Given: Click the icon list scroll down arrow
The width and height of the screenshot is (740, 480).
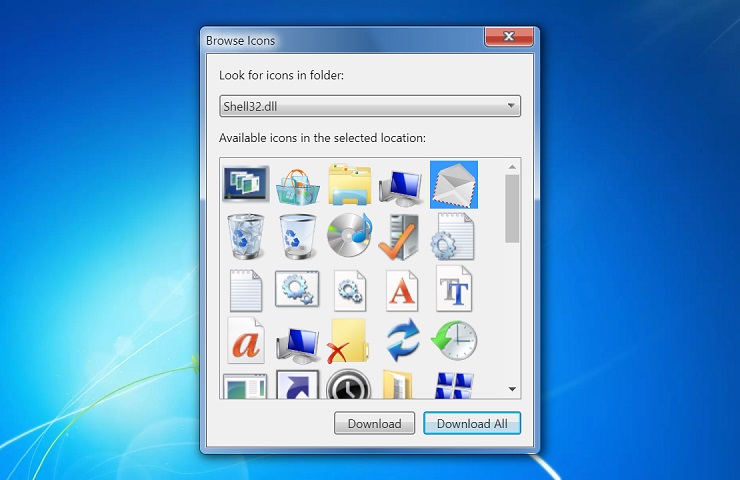Looking at the screenshot, I should tap(512, 389).
